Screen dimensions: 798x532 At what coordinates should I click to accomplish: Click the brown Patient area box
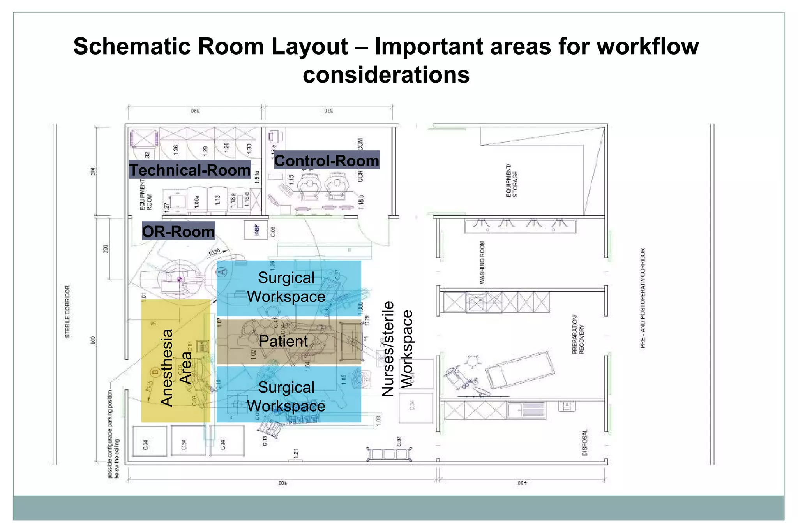pyautogui.click(x=289, y=342)
